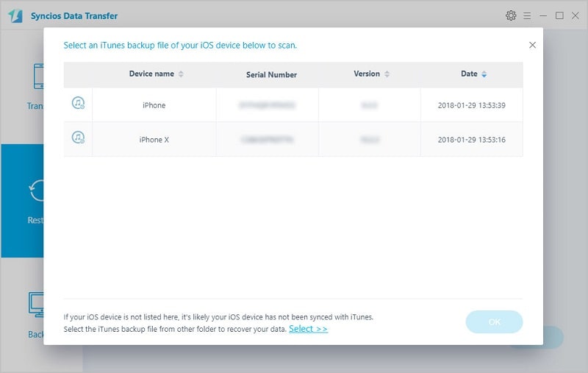Open the hamburger menu in title bar

point(527,15)
